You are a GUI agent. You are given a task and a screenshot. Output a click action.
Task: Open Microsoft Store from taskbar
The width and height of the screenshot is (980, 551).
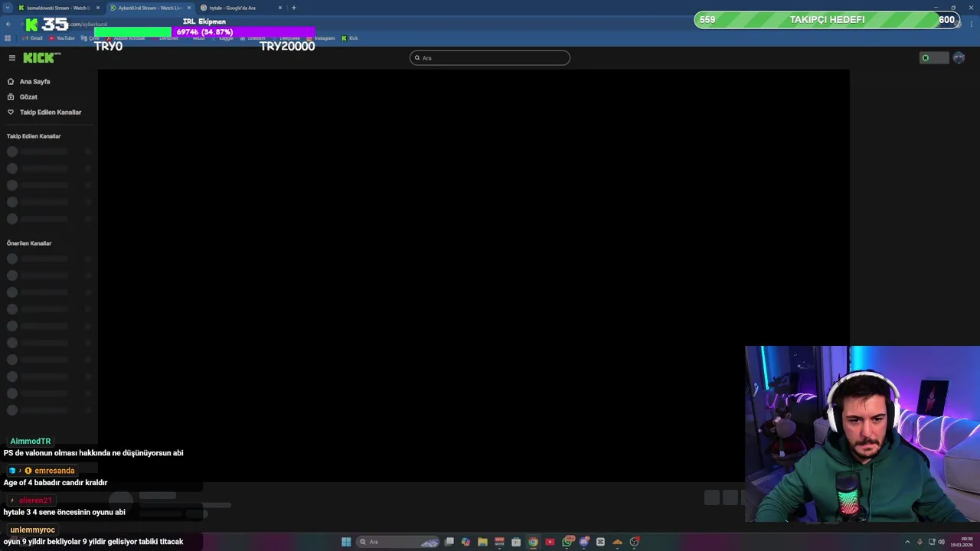516,542
